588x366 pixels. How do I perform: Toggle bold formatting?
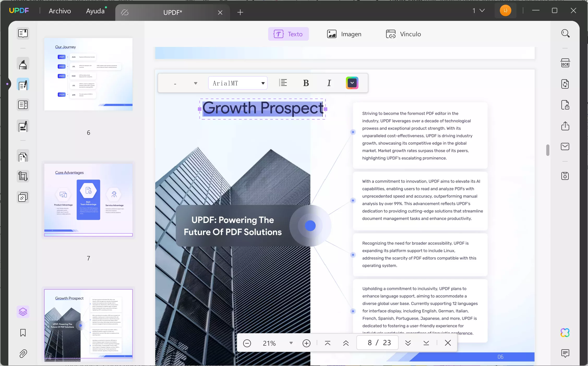[x=306, y=83]
